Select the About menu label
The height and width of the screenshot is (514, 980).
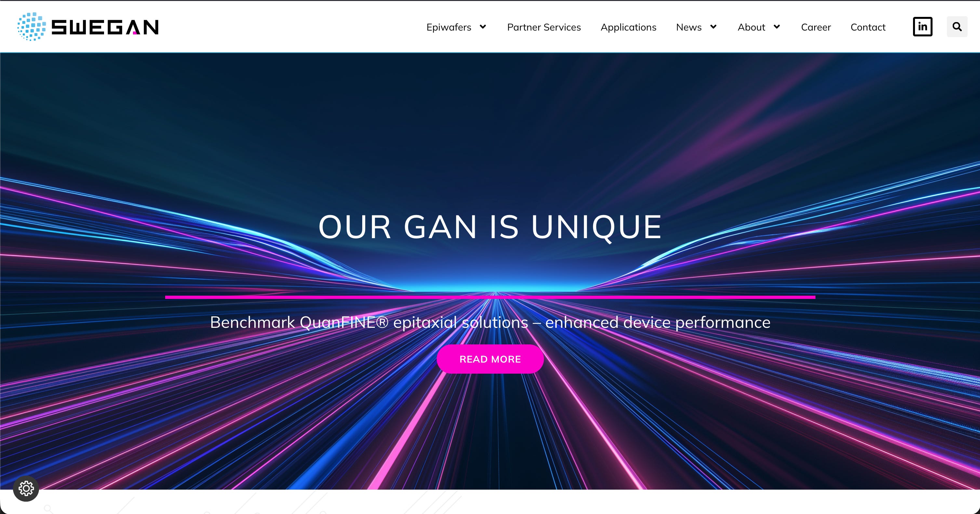point(751,27)
